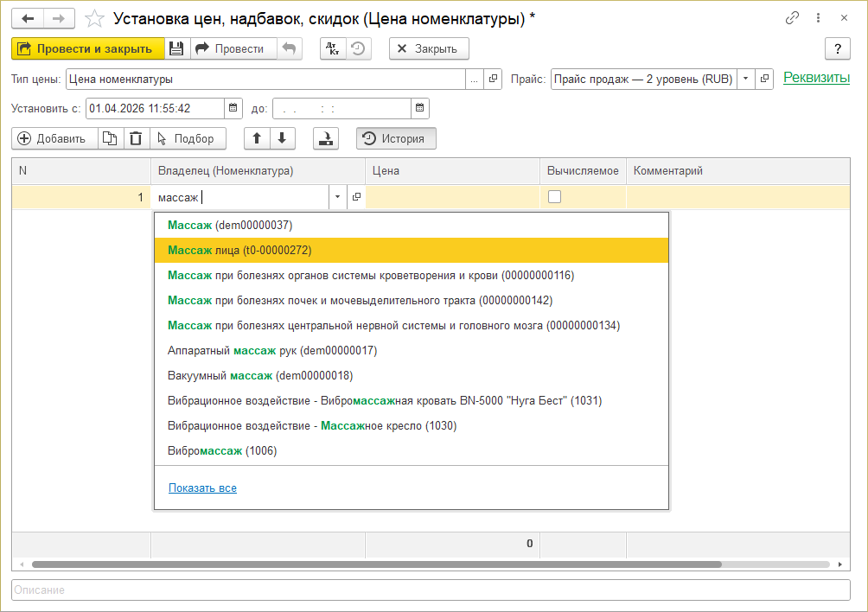Click the save diskette icon

point(176,49)
